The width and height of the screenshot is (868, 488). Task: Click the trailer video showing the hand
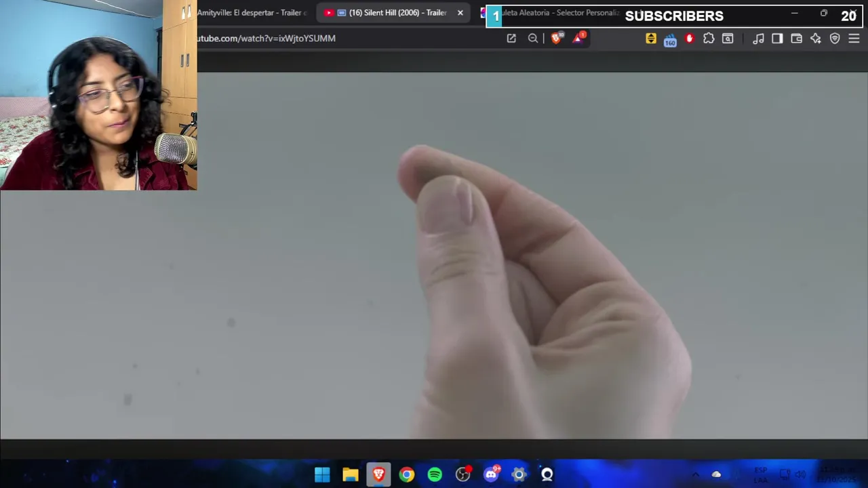point(434,255)
